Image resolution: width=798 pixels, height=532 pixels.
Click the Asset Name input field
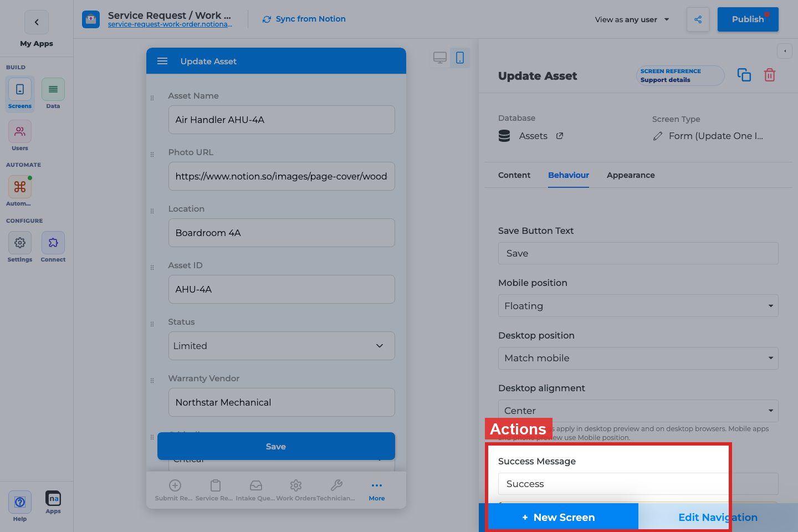(282, 120)
